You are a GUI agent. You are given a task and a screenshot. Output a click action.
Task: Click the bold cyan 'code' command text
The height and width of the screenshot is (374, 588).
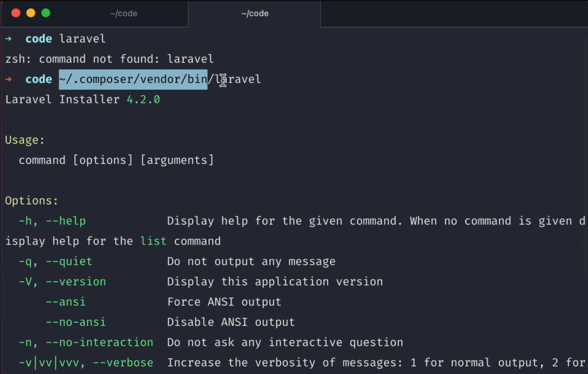tap(38, 38)
